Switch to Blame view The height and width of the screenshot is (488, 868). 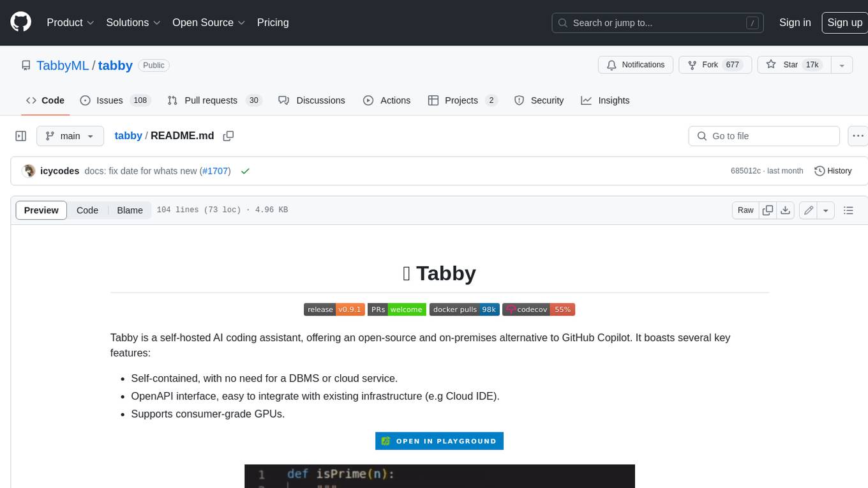pyautogui.click(x=130, y=210)
